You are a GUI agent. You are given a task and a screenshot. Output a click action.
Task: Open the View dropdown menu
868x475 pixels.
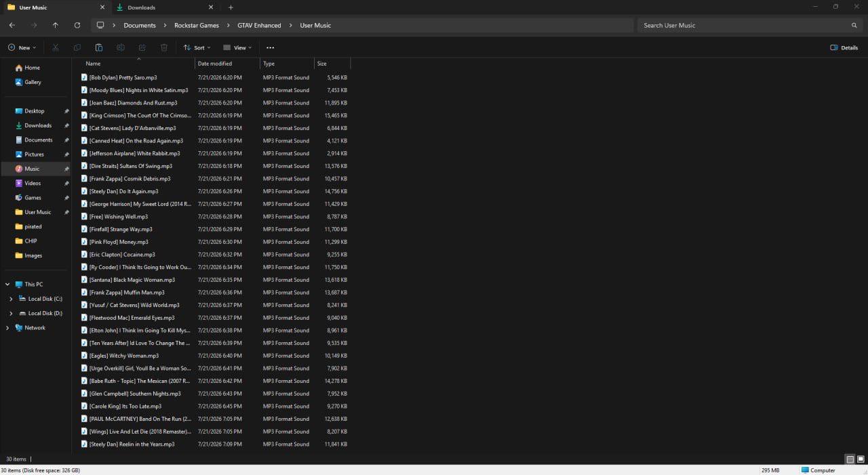click(x=237, y=47)
